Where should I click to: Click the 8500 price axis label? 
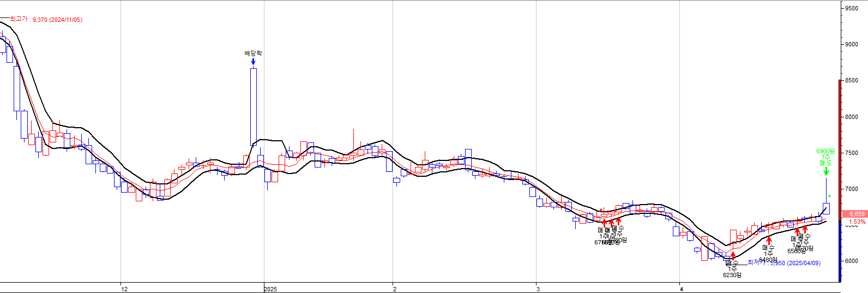click(852, 80)
